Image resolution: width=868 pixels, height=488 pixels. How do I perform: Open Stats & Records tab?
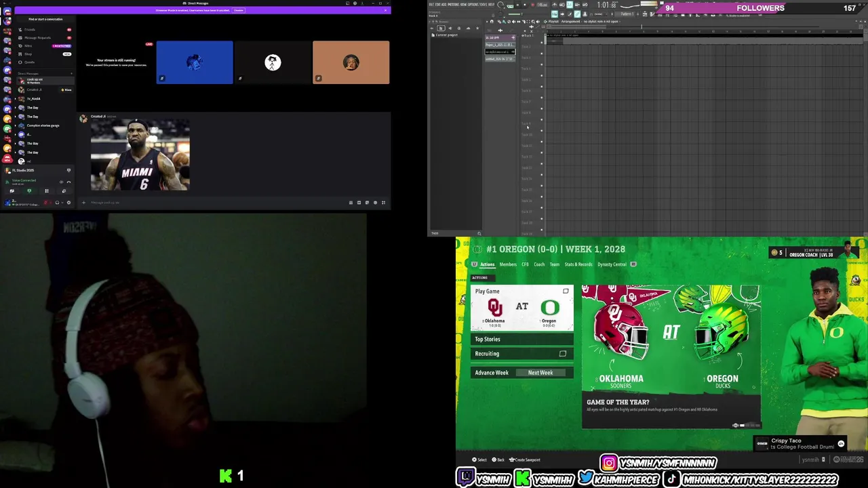point(578,264)
